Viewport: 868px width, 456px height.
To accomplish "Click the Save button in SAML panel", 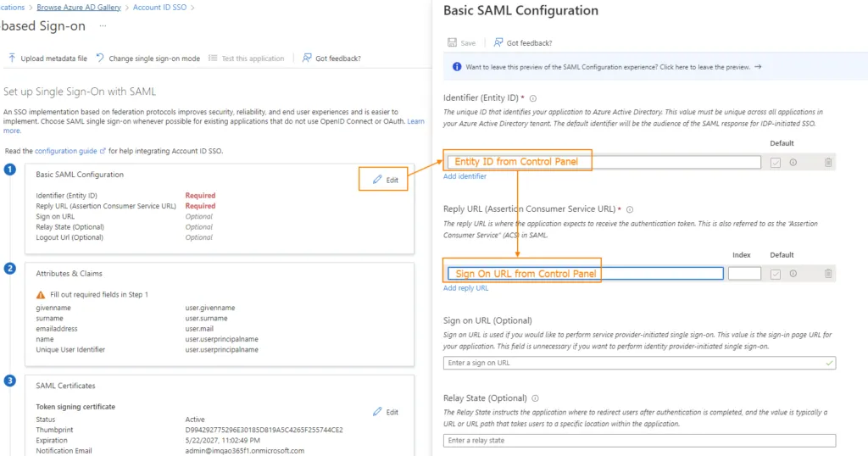I will [462, 42].
